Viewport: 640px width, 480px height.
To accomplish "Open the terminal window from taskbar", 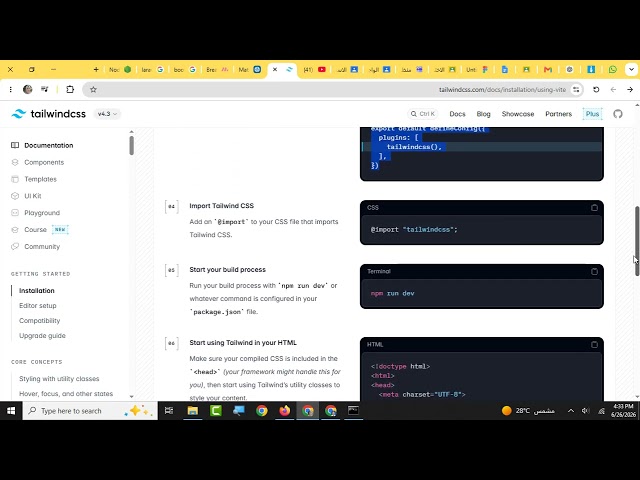I will (353, 411).
